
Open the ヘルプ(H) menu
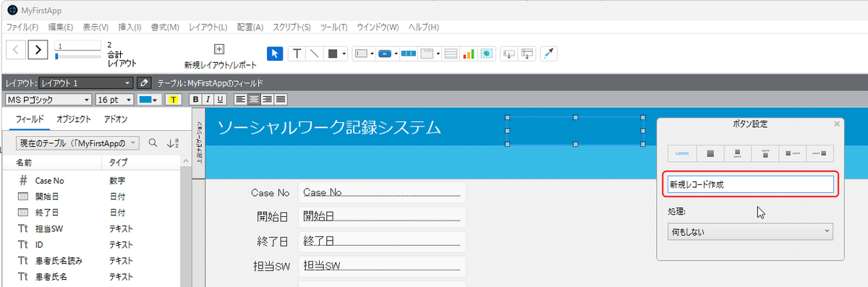424,27
